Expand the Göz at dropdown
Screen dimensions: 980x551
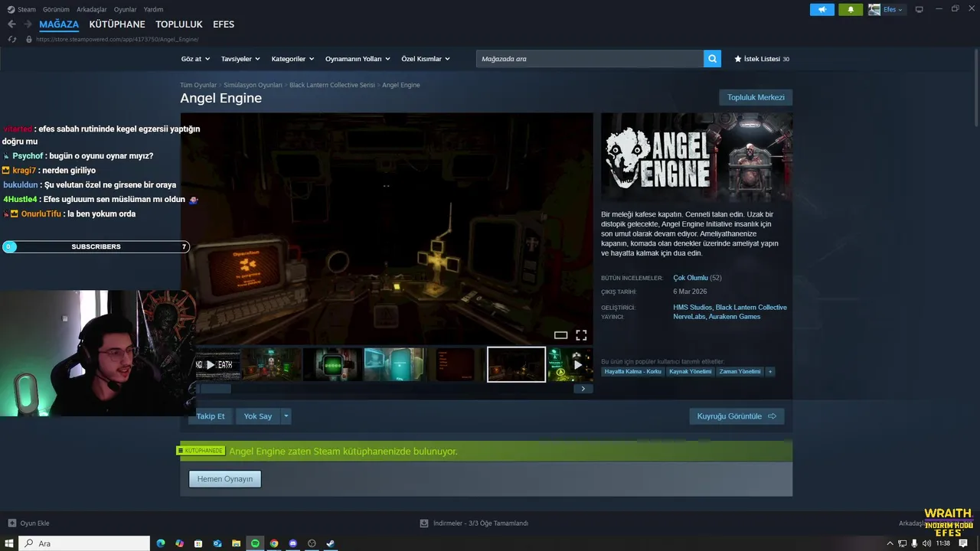click(194, 59)
